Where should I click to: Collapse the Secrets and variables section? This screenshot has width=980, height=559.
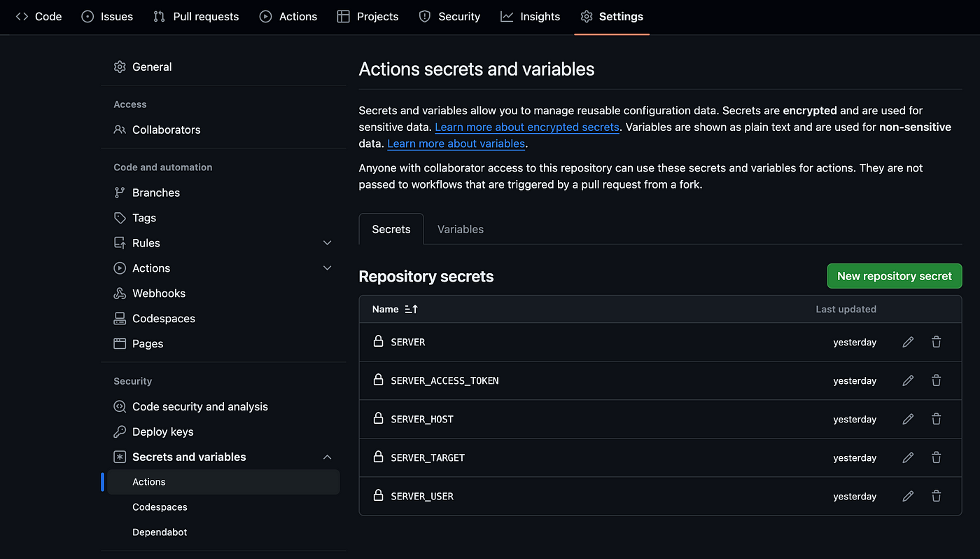coord(327,457)
